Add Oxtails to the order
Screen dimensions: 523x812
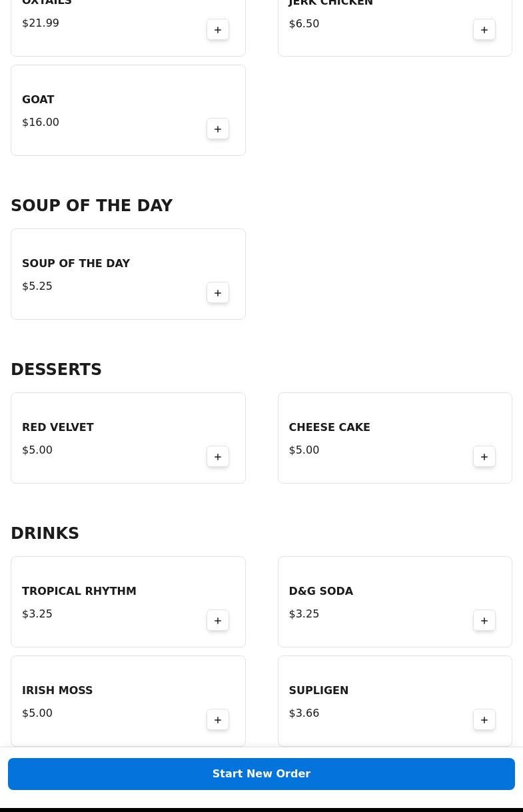point(218,30)
